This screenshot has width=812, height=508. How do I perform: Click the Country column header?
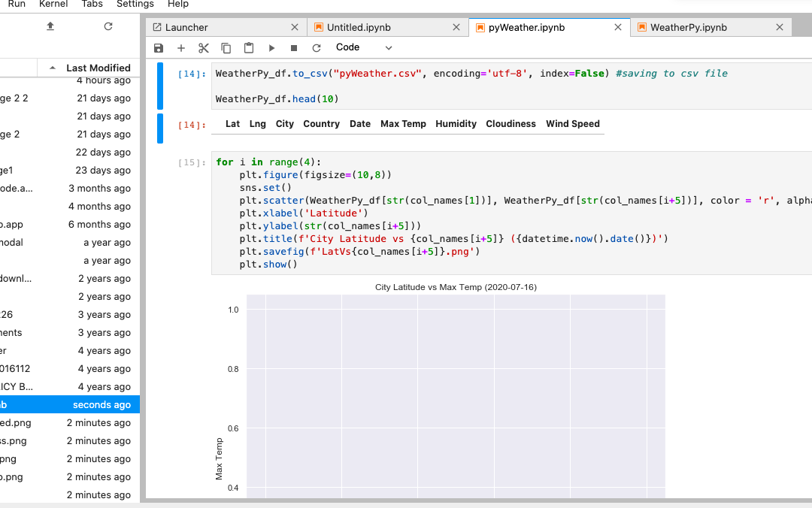(x=322, y=124)
